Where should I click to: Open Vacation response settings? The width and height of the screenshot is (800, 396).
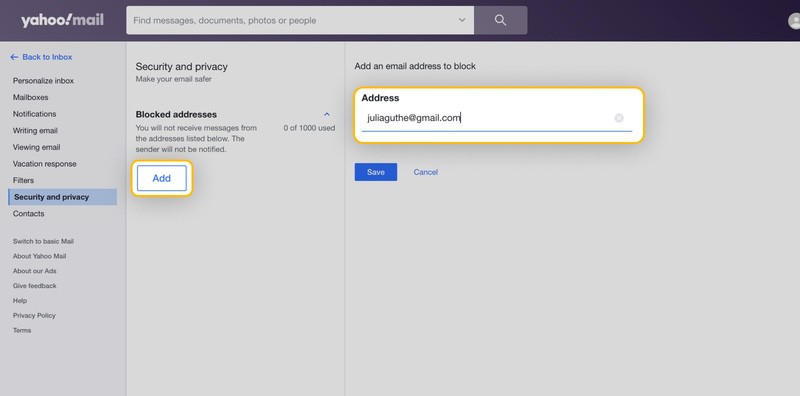(45, 164)
